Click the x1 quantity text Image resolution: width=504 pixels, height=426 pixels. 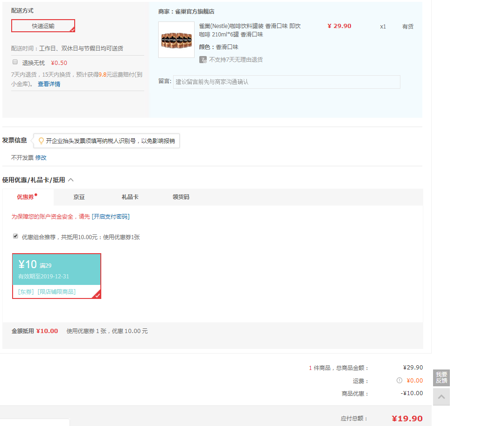click(383, 26)
